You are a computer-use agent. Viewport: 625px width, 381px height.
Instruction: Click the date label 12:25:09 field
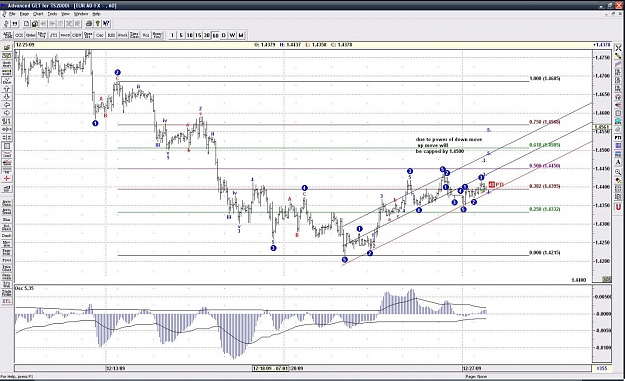point(25,45)
